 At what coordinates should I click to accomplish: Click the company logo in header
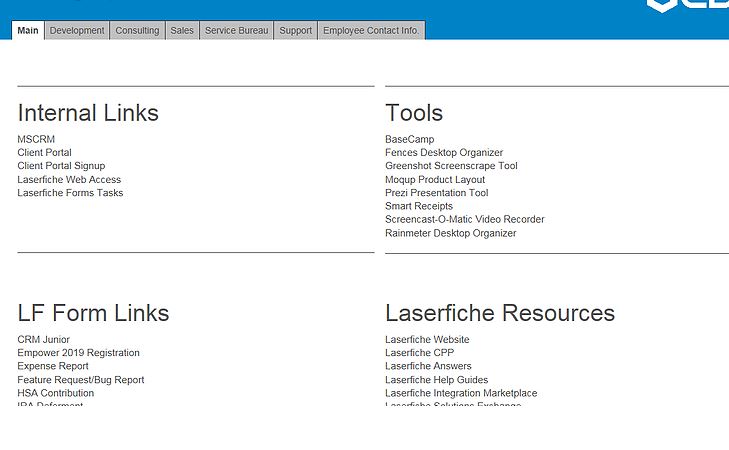688,6
